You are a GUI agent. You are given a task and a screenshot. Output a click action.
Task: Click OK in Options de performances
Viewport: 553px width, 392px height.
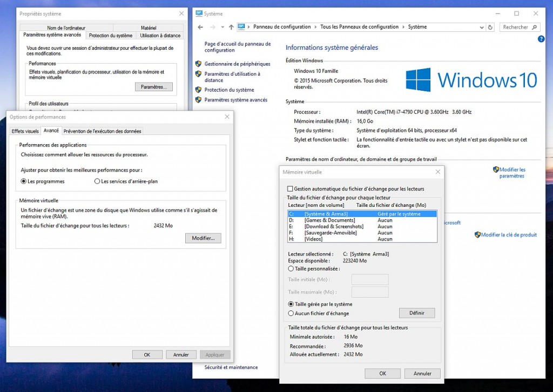pos(147,355)
